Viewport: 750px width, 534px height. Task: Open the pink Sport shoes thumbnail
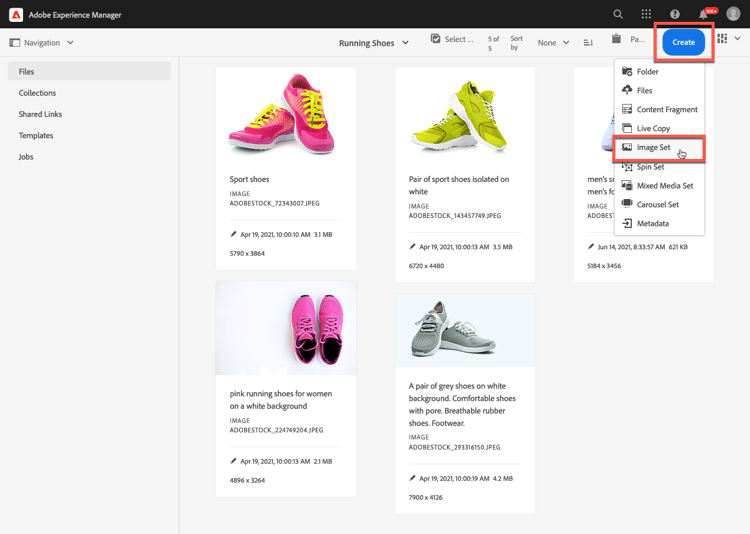click(x=285, y=115)
